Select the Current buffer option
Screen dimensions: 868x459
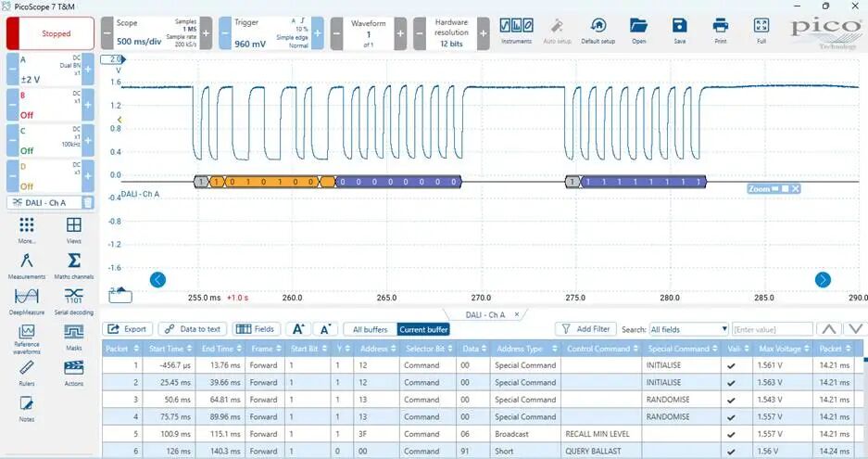pos(423,329)
